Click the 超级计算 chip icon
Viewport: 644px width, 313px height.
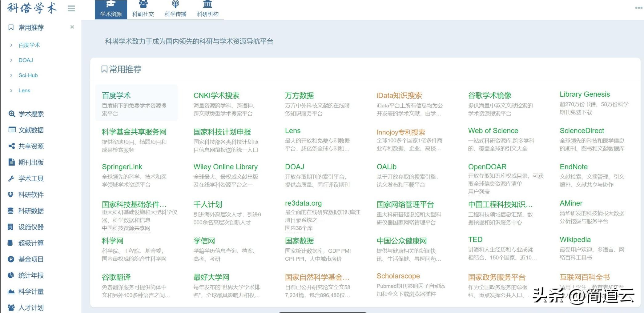click(x=10, y=243)
